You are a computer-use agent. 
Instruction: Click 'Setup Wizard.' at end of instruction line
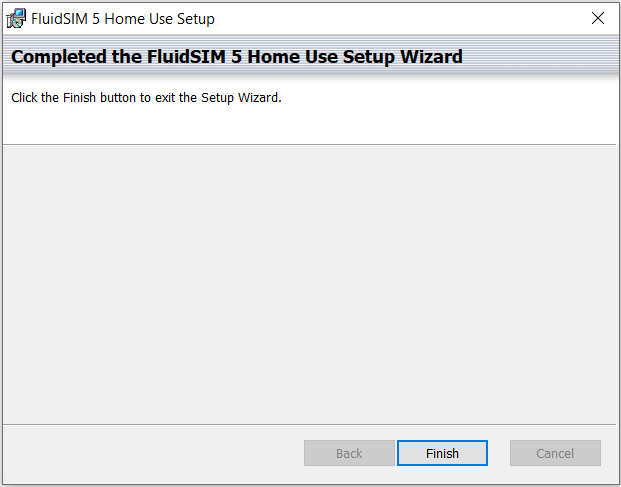tap(241, 98)
